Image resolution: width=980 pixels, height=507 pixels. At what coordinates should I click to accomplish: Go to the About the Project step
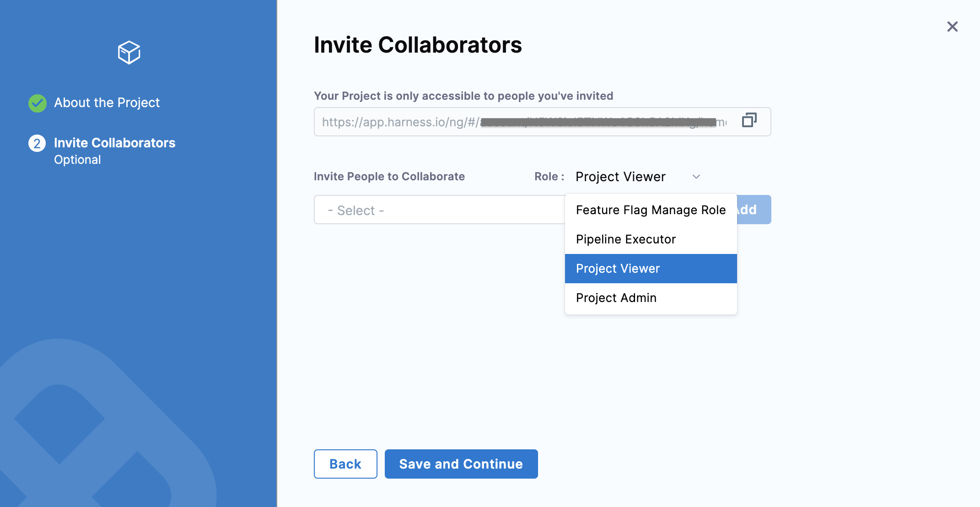107,102
